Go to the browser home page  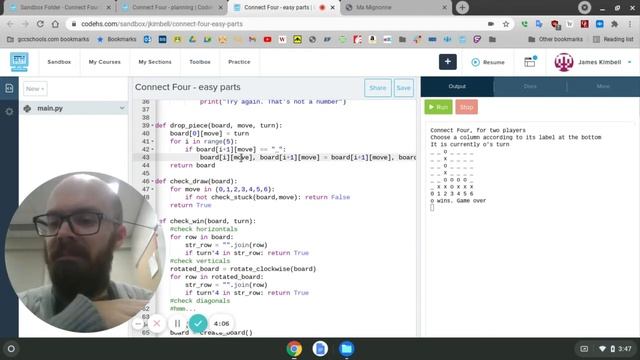(x=55, y=24)
